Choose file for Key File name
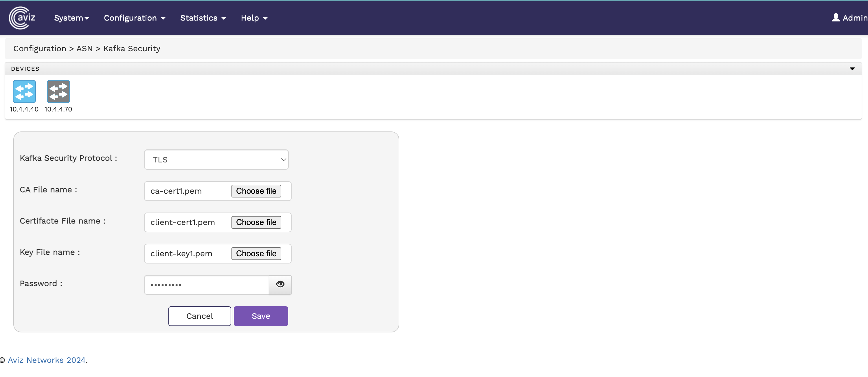This screenshot has height=377, width=868. tap(256, 254)
